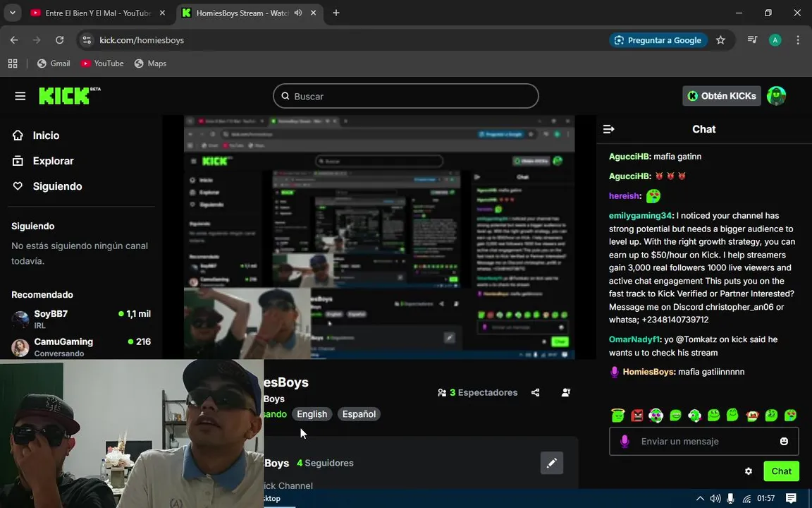Viewport: 812px width, 508px height.
Task: Click the Enviar un mensaje chat input
Action: click(x=703, y=441)
